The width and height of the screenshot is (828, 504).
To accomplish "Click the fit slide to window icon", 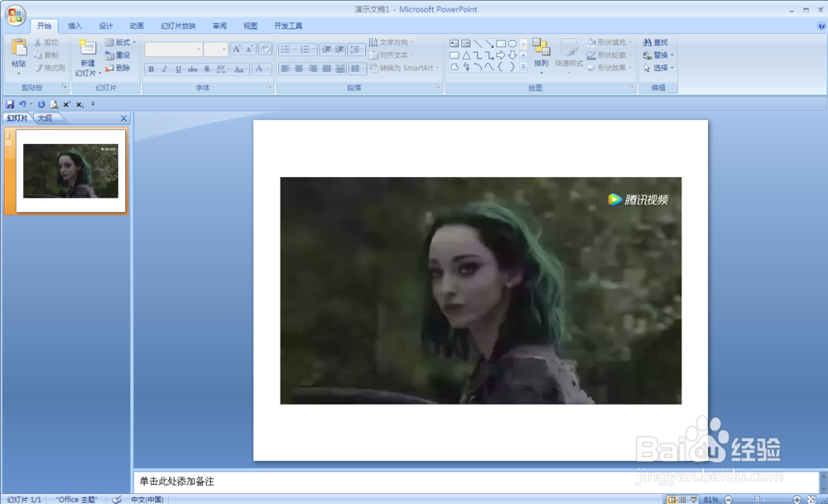I will pyautogui.click(x=811, y=499).
